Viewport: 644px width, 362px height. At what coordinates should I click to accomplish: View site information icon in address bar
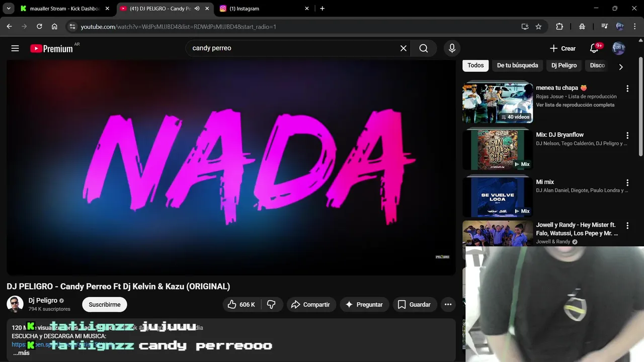point(72,27)
